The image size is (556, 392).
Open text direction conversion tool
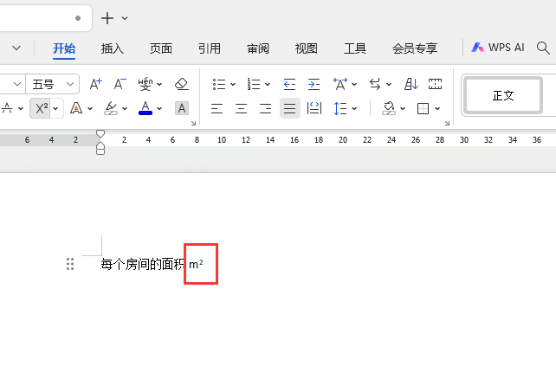coord(375,84)
